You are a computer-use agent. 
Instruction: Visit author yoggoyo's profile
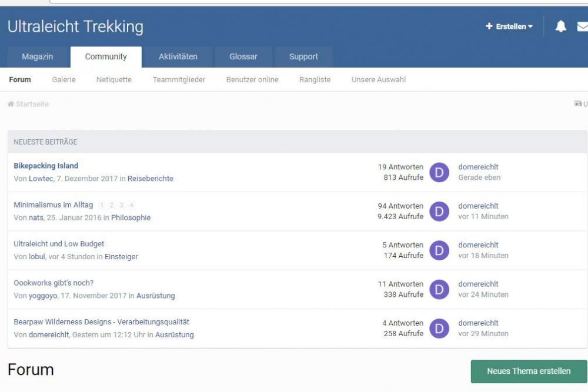coord(43,296)
